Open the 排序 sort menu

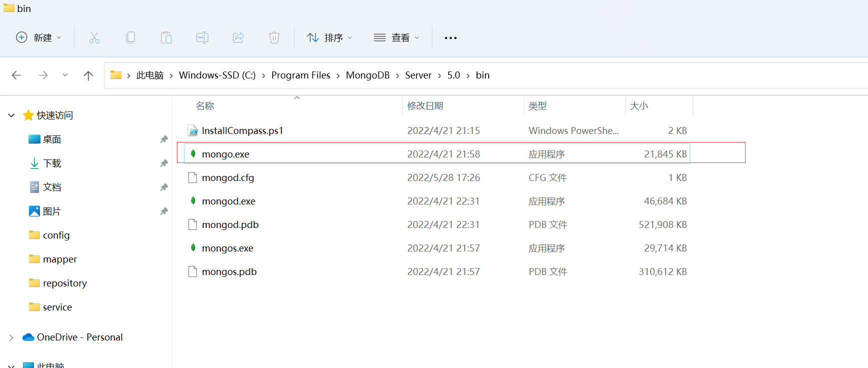click(330, 37)
